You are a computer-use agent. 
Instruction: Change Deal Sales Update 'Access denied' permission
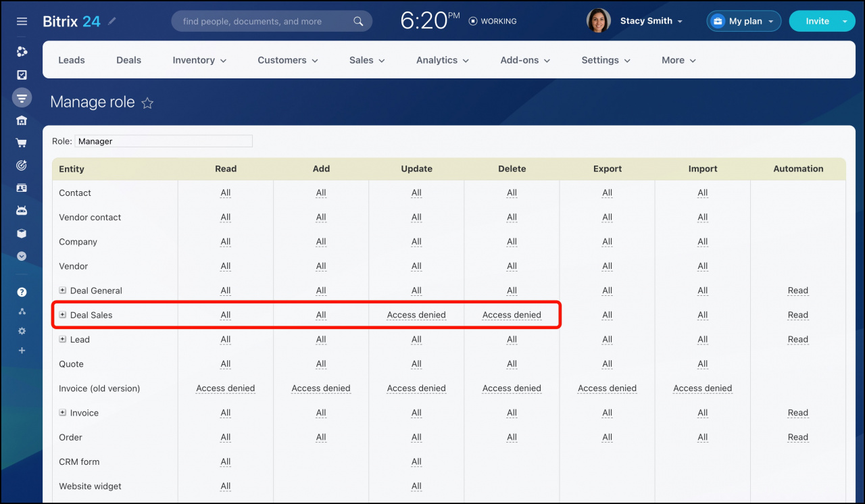[x=416, y=315]
